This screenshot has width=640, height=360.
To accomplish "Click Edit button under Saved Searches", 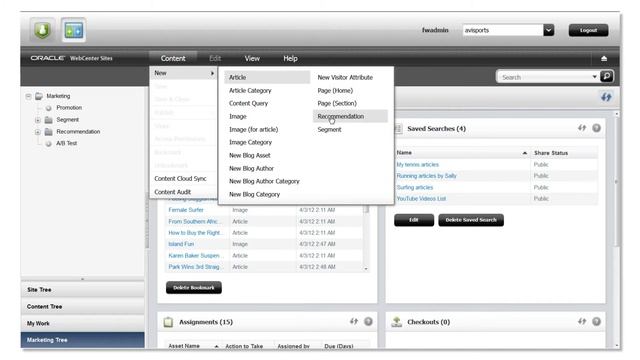I will 414,220.
